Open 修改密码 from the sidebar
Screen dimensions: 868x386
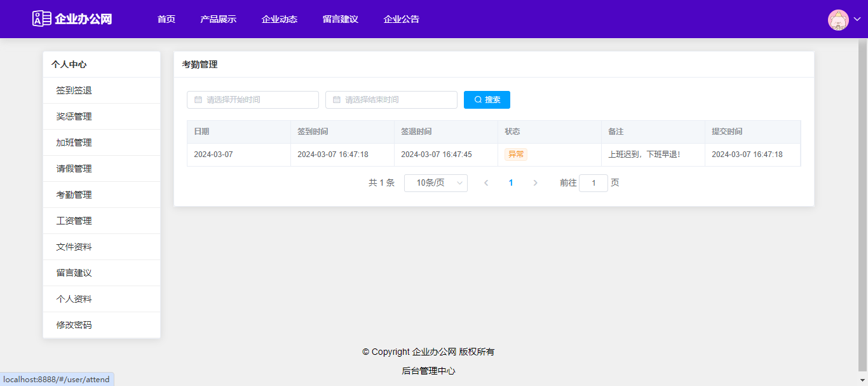tap(74, 325)
